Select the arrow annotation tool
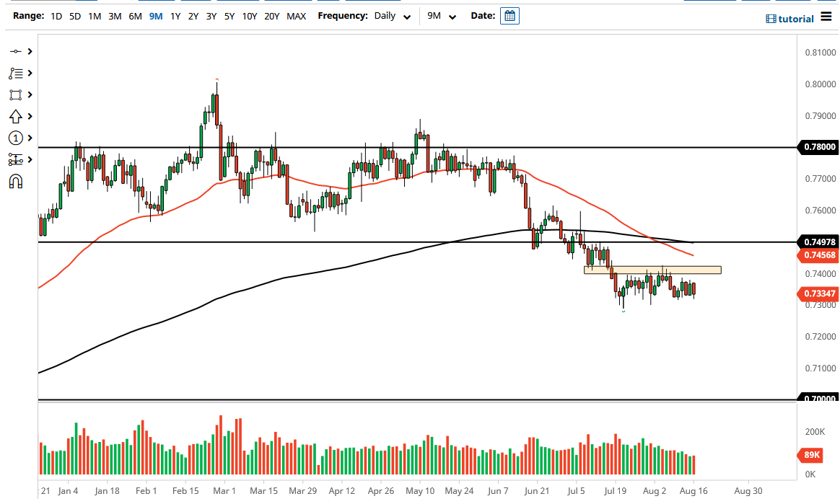This screenshot has width=840, height=504. 16,116
